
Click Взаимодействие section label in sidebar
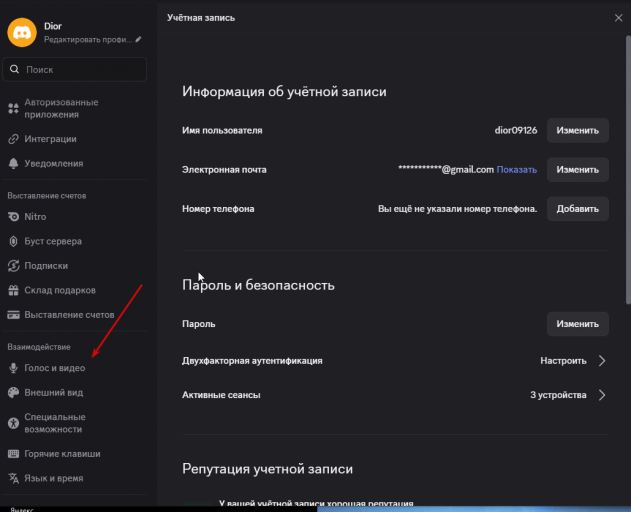click(x=39, y=347)
